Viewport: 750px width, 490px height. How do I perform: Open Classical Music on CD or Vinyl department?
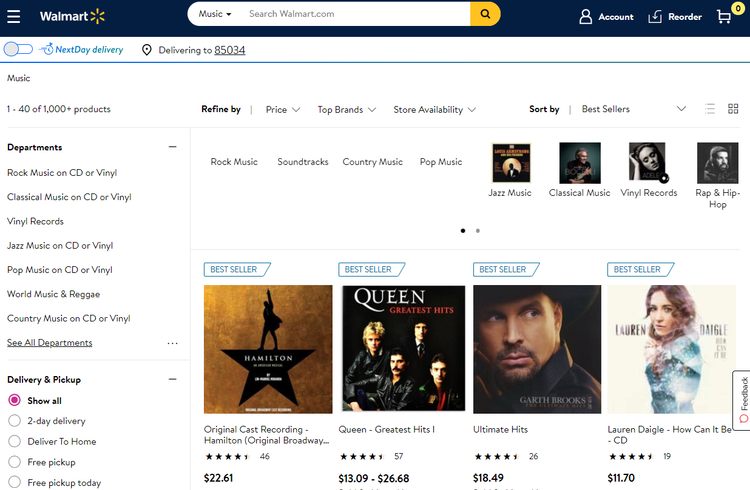69,197
